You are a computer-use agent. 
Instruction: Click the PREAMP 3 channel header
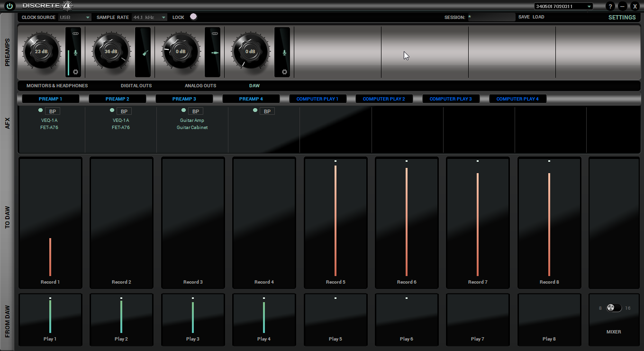[184, 99]
